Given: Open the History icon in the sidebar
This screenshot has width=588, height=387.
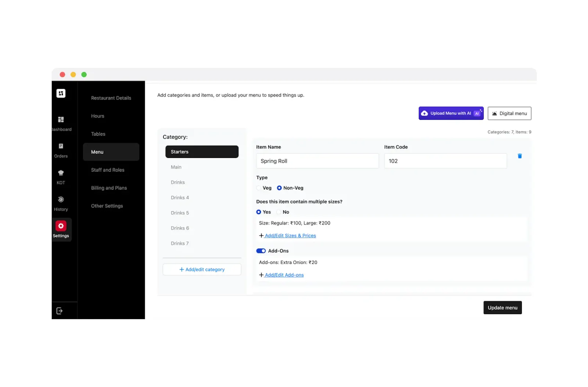Looking at the screenshot, I should pyautogui.click(x=61, y=199).
